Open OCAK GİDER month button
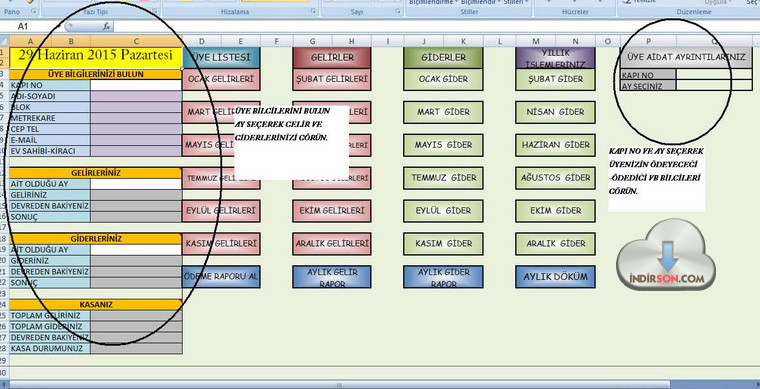 coord(443,79)
